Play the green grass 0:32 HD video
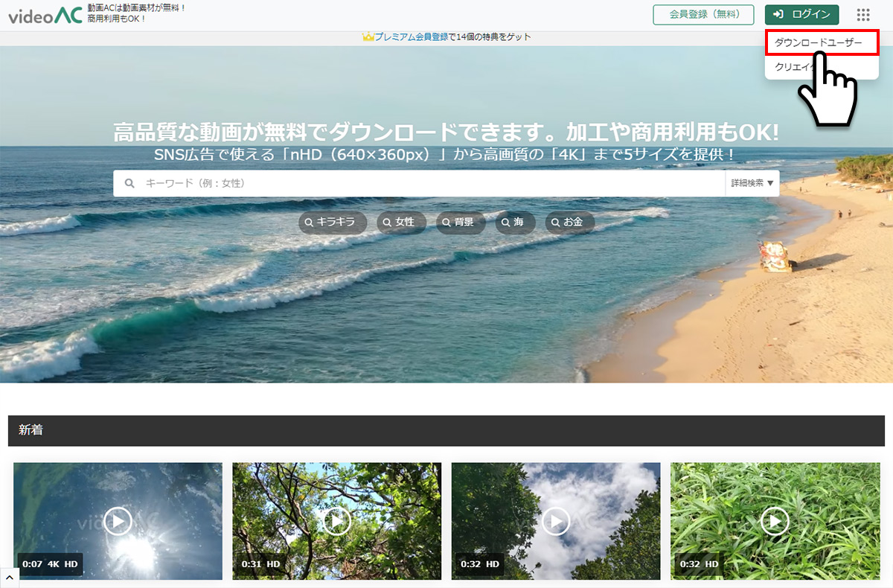The width and height of the screenshot is (893, 588). 775,521
